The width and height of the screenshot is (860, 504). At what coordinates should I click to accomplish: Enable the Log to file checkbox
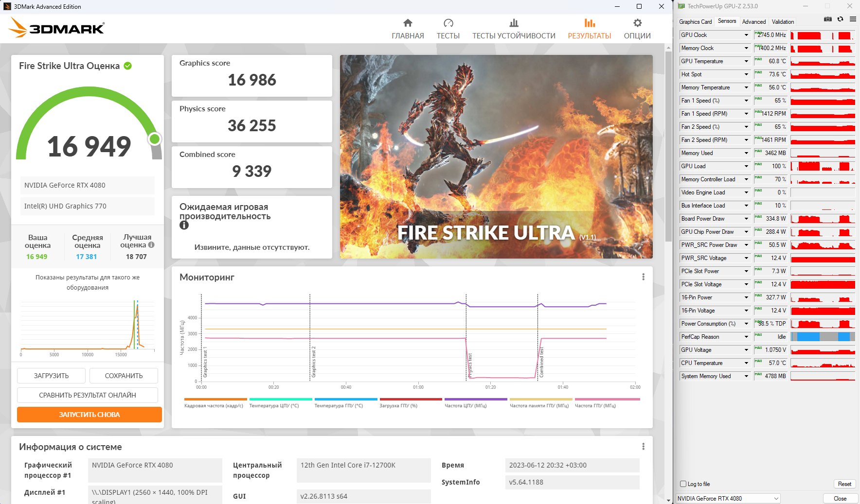[683, 484]
